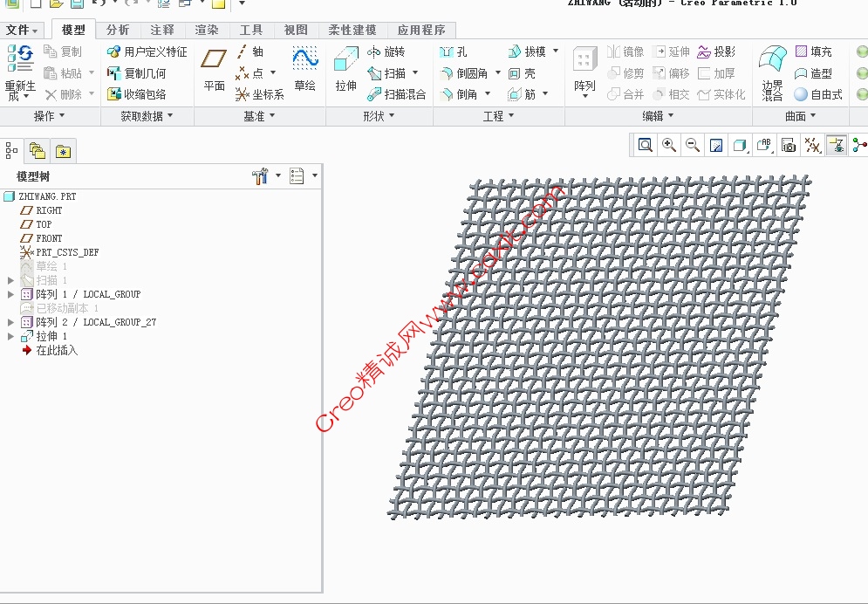Switch to the Folder Browser navigator tab
This screenshot has width=868, height=604.
[38, 151]
